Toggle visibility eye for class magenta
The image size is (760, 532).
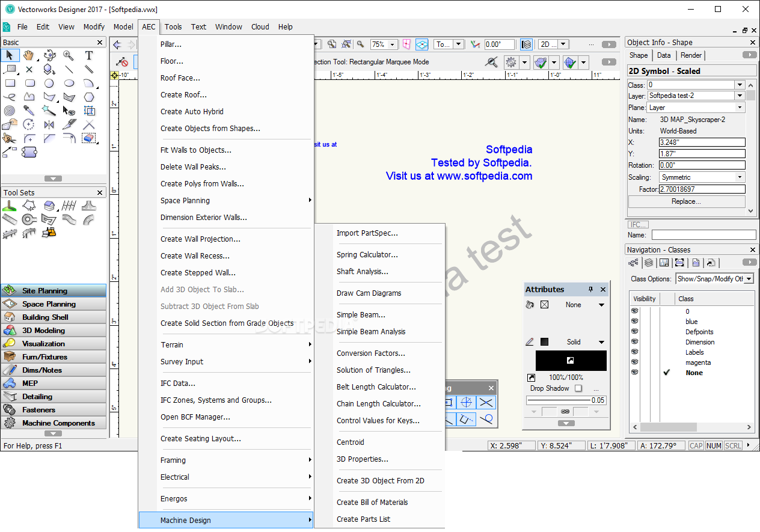pyautogui.click(x=635, y=362)
